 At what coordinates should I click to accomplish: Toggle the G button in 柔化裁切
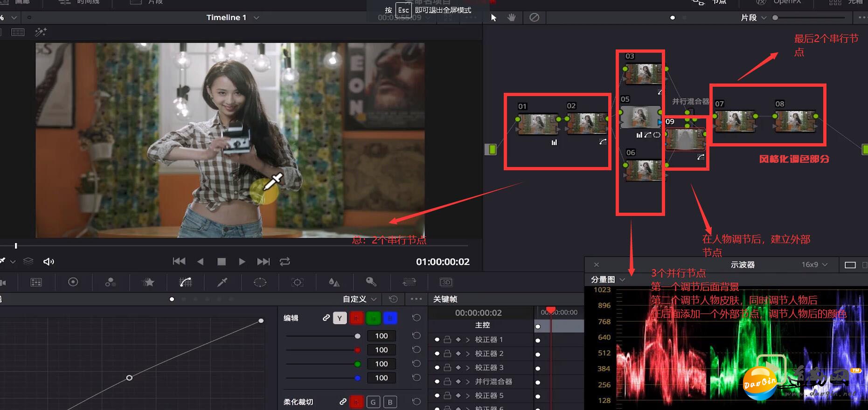[373, 402]
